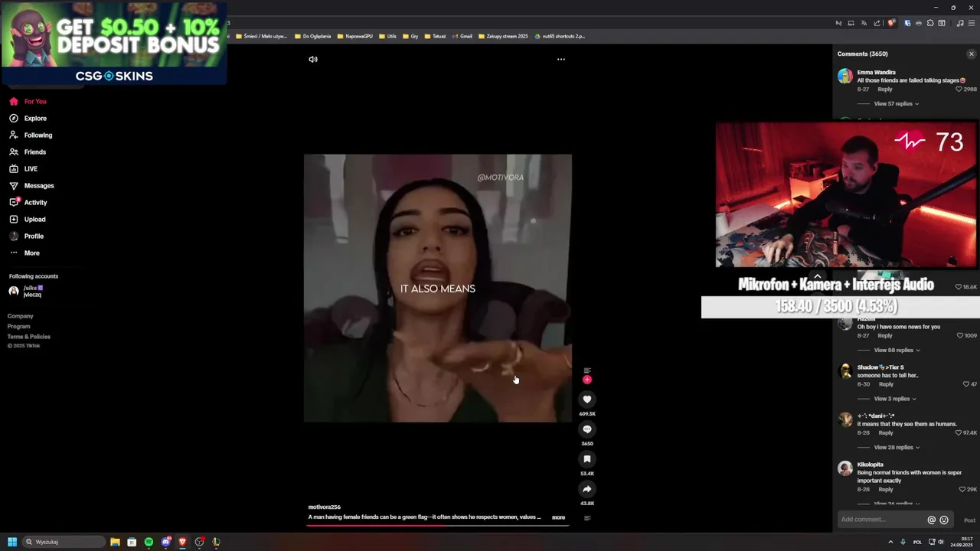The image size is (980, 551).
Task: Click the Wyszukaj taskbar search box
Action: [64, 542]
